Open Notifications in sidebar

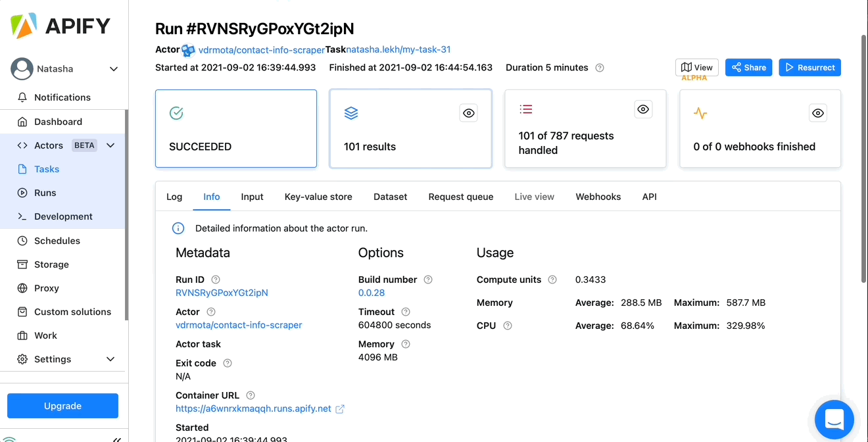(62, 97)
